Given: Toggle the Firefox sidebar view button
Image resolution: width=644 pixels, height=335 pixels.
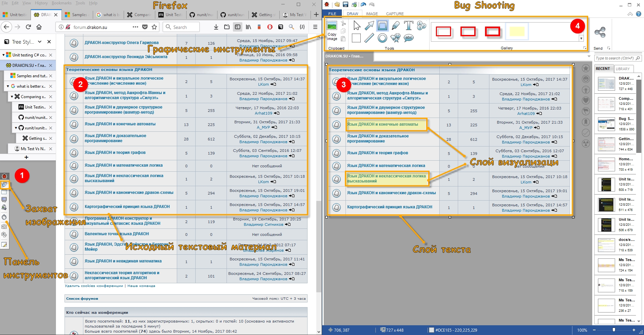Looking at the screenshot, I should (238, 27).
